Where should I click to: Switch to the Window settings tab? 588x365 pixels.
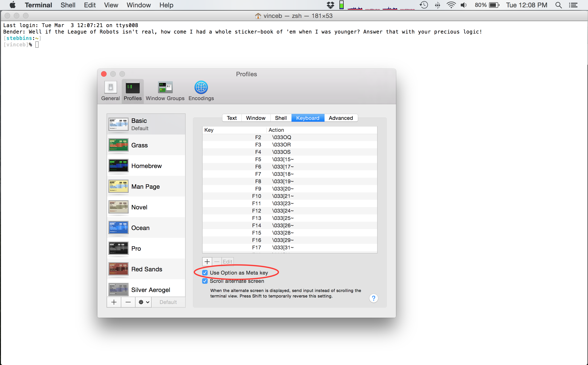[255, 118]
